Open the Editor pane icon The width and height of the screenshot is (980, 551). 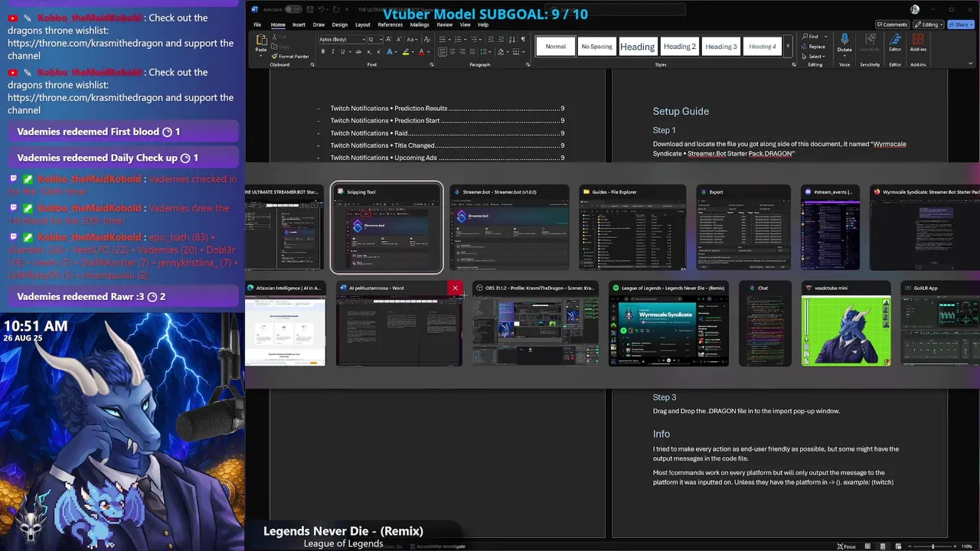pos(895,39)
